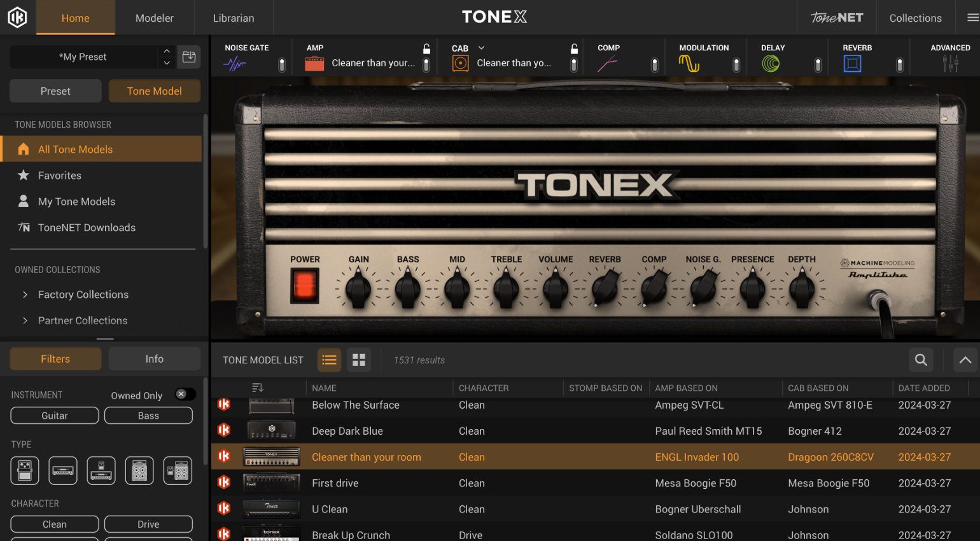The width and height of the screenshot is (980, 541).
Task: Select the Bass instrument filter
Action: (x=148, y=415)
